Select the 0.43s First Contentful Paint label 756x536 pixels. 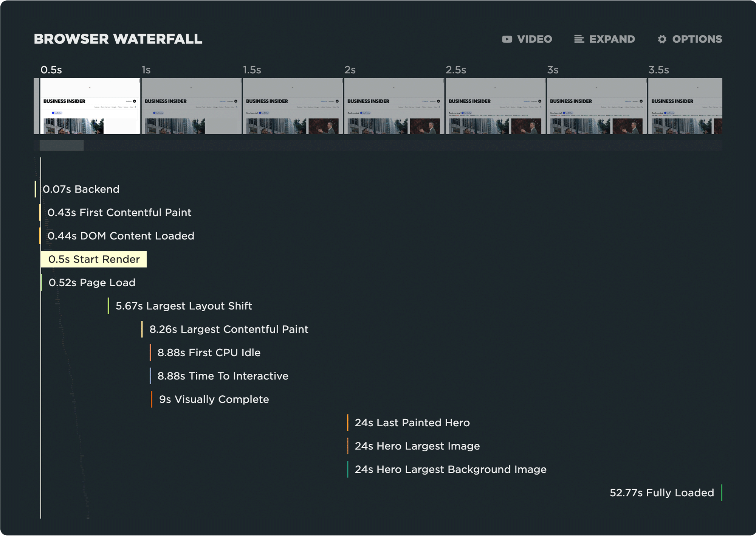(119, 213)
